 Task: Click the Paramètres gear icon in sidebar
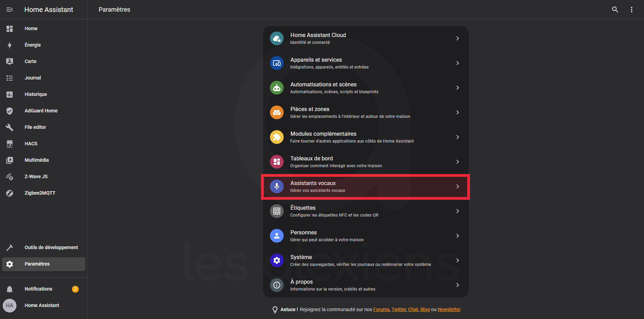(10, 264)
